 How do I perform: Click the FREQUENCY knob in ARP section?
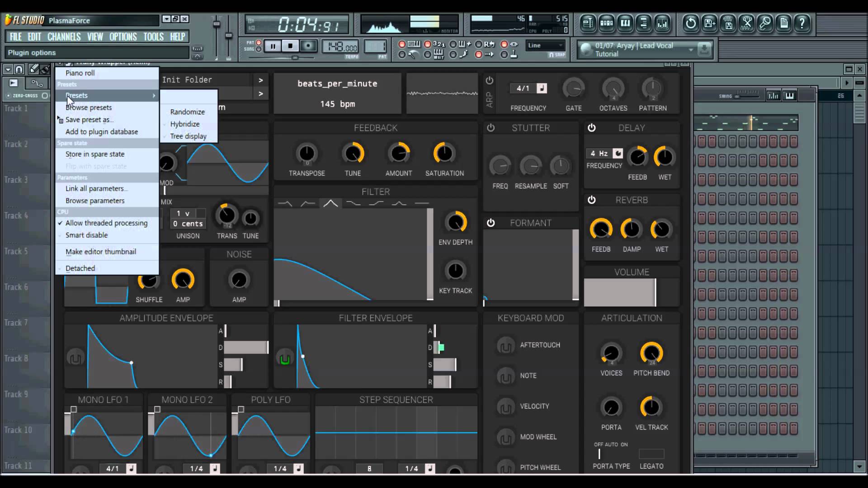pos(528,88)
